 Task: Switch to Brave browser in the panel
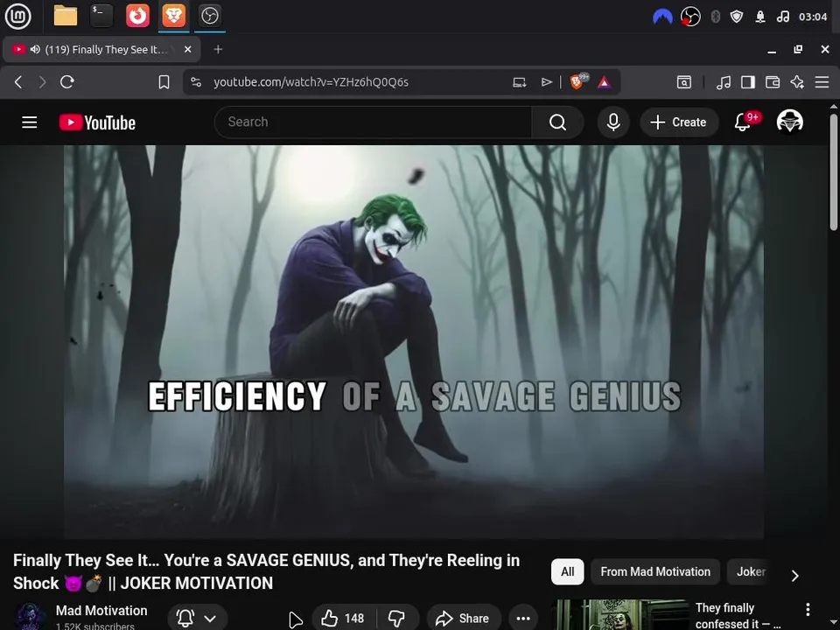coord(173,16)
